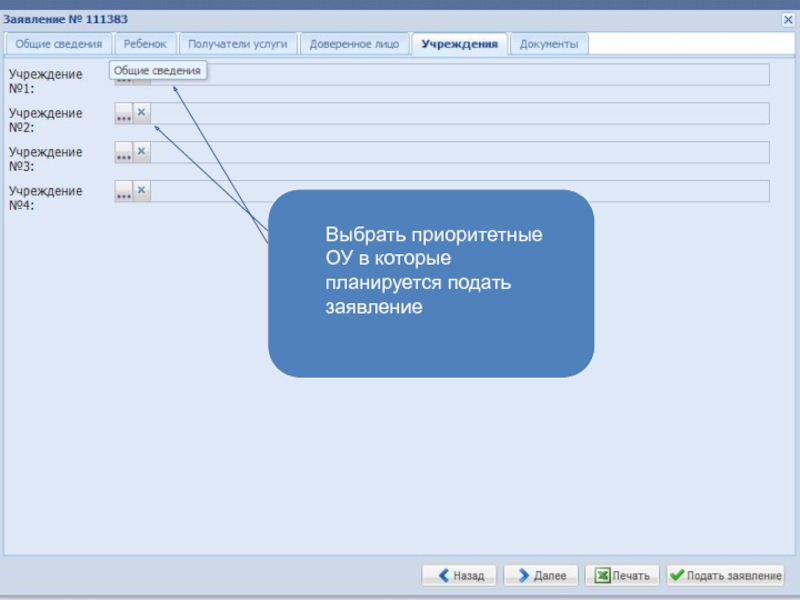Clear the Учреждение №4 selection
The image size is (800, 600).
(x=141, y=191)
